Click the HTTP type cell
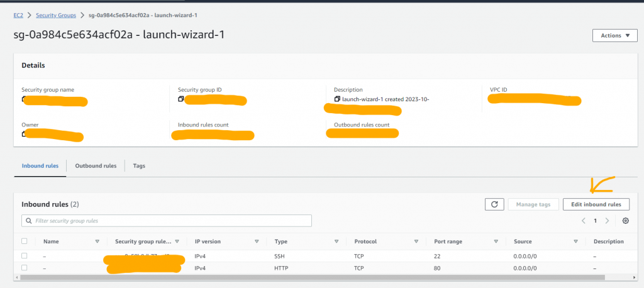644x288 pixels. (281, 268)
